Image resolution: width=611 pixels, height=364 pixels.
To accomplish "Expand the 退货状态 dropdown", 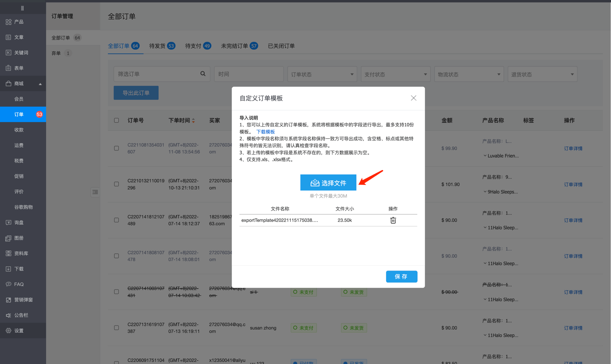I will click(542, 74).
